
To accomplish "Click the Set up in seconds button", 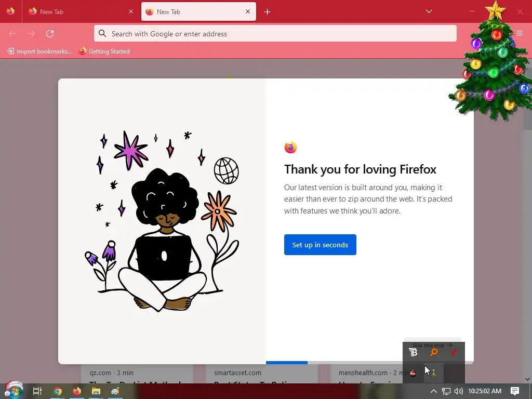I will (x=320, y=245).
